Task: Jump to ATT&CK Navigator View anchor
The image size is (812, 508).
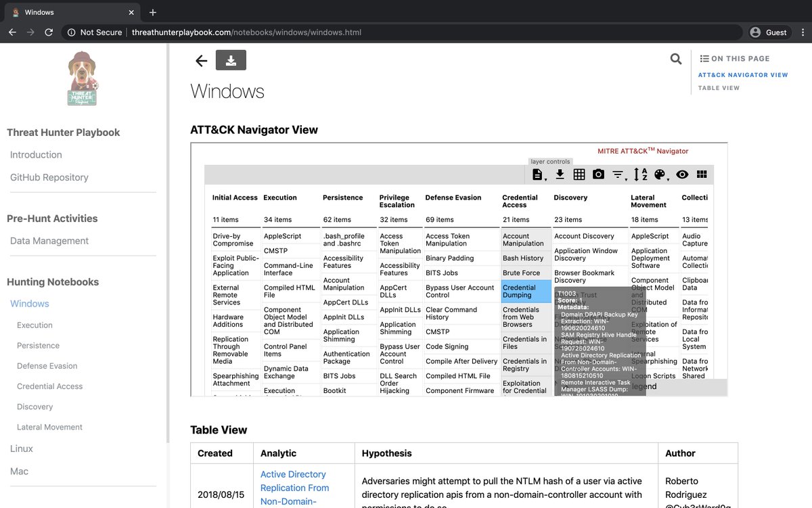Action: (743, 75)
